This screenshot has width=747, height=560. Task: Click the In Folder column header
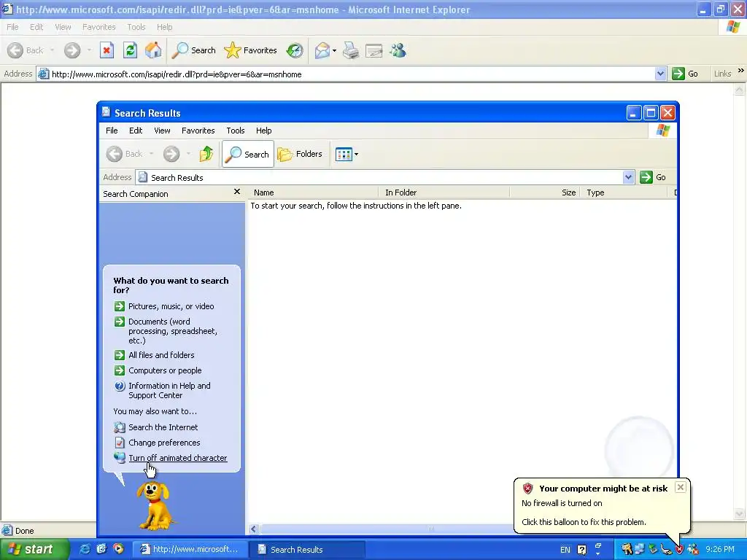(444, 192)
